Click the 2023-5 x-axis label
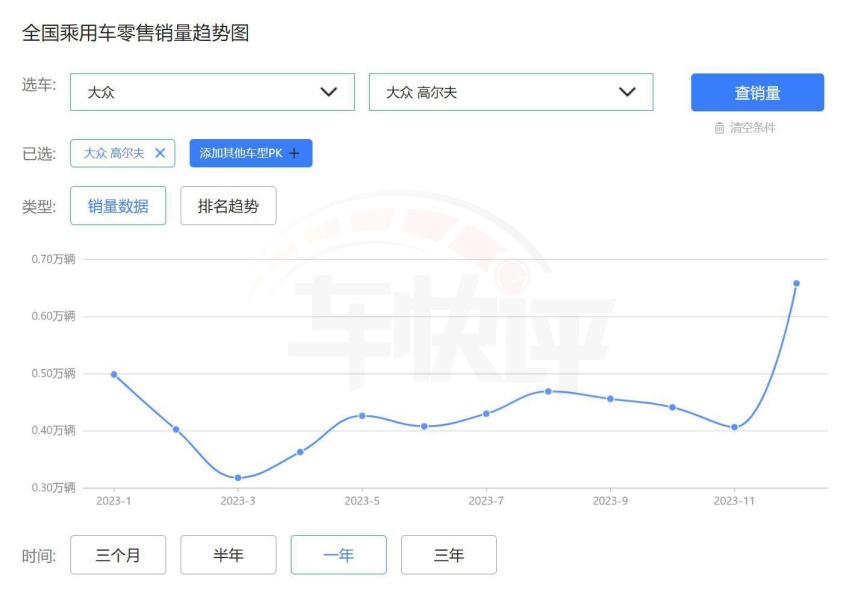This screenshot has width=852, height=596. coord(362,501)
